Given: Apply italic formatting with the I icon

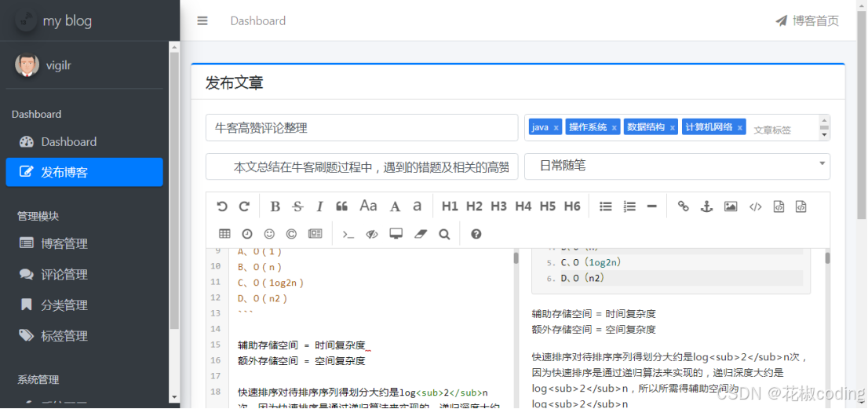Looking at the screenshot, I should [319, 206].
